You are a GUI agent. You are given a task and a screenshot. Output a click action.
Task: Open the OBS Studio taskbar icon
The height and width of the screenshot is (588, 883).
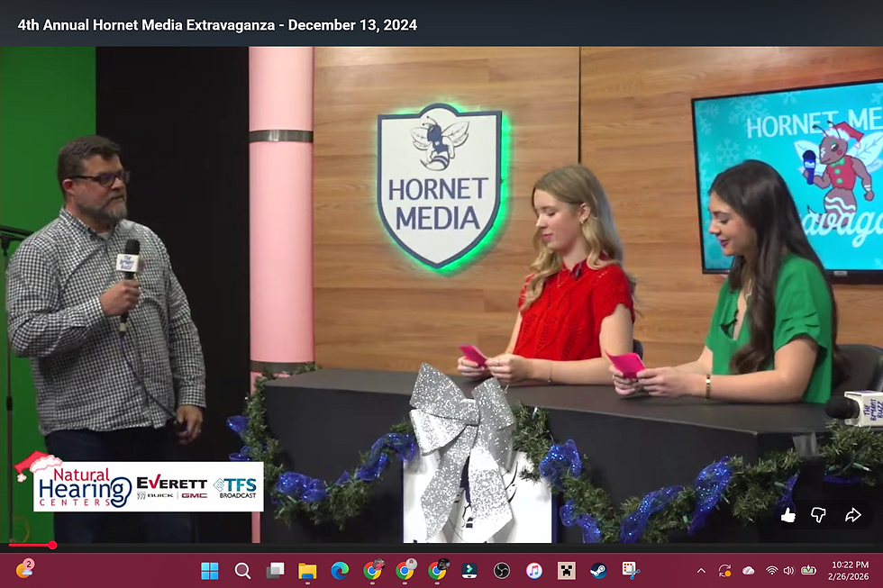point(501,571)
